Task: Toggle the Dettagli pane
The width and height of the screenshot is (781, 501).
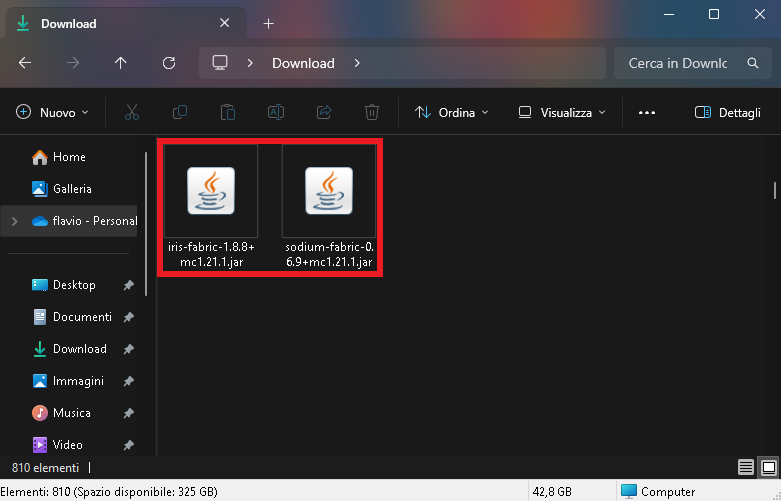Action: click(x=727, y=113)
